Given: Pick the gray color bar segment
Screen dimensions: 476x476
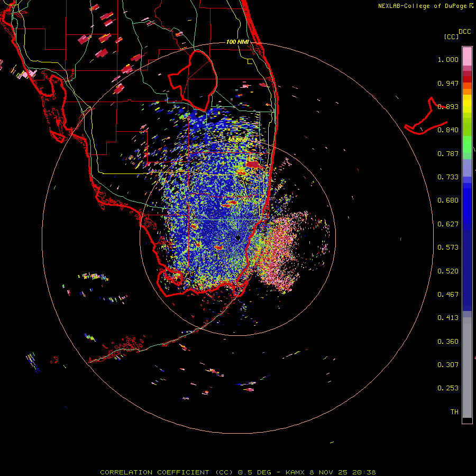Looking at the screenshot, I should [x=467, y=368].
